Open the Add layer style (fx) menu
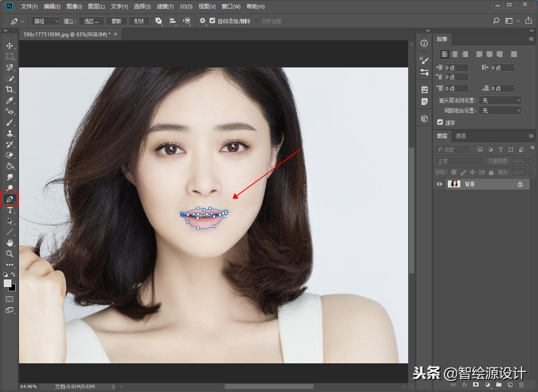Viewport: 538px width, 392px height. pos(465,384)
